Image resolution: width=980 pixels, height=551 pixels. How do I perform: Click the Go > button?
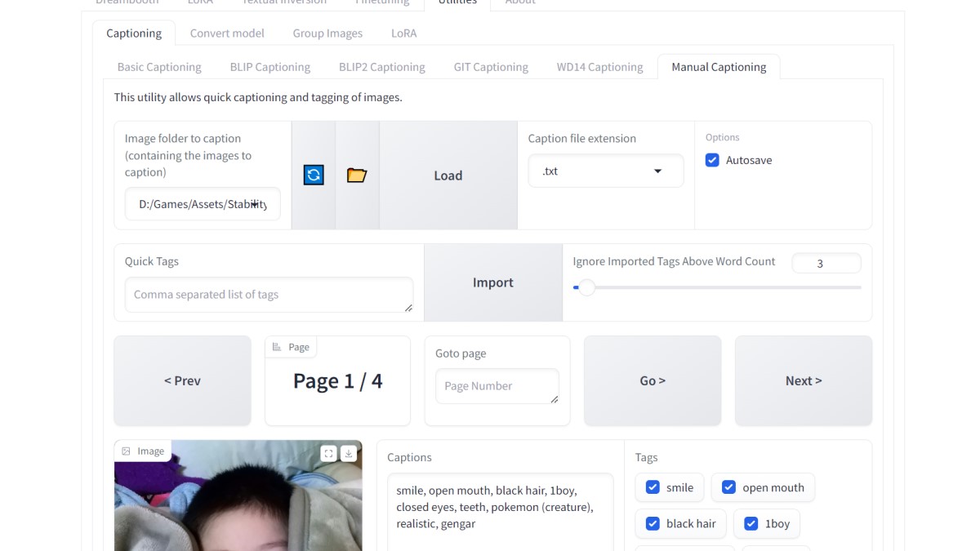pyautogui.click(x=653, y=380)
